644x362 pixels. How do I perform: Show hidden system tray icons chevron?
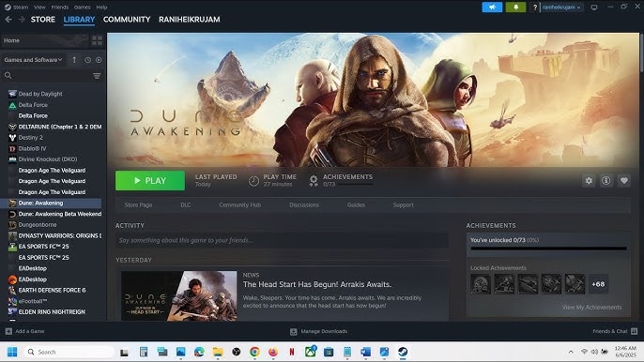(571, 352)
